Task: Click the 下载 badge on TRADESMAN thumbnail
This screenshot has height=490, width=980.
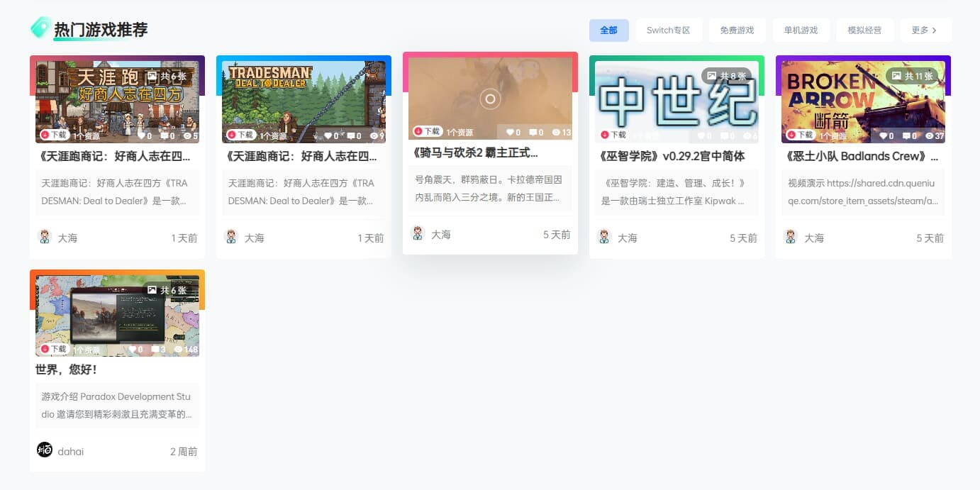Action: [240, 135]
